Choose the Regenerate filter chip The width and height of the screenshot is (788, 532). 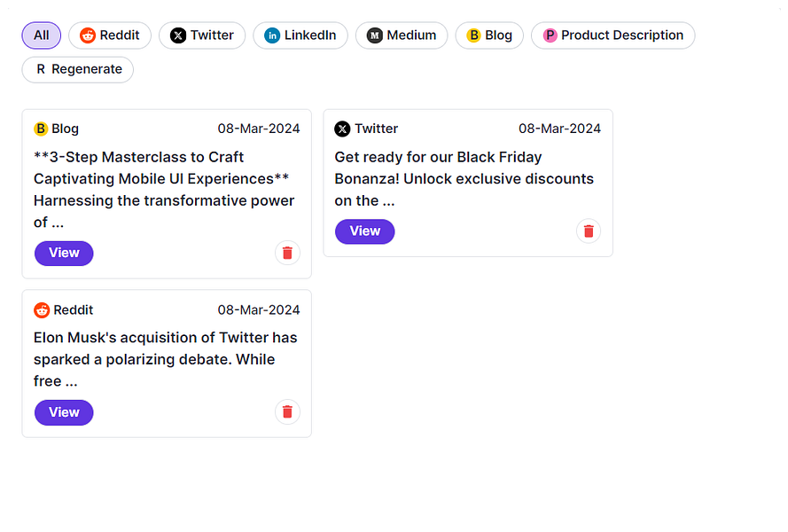[78, 69]
